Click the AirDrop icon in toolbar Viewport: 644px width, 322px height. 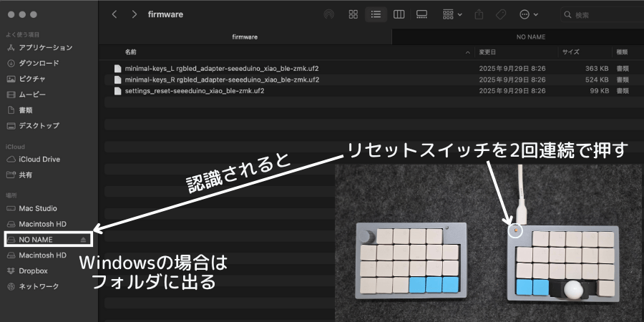click(x=328, y=14)
